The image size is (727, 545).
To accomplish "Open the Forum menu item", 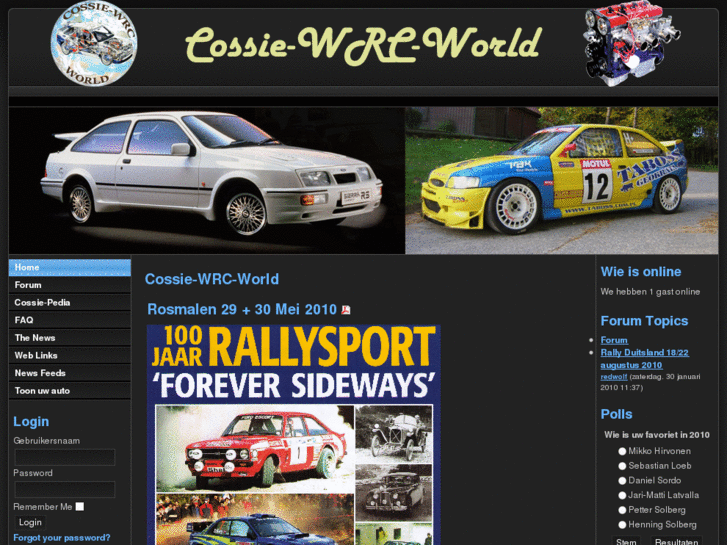I will [70, 285].
